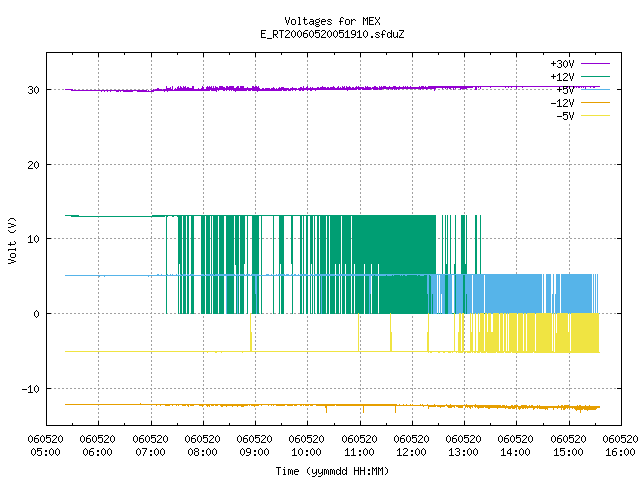640x480 pixels.
Task: Click the 'Volt (V)' y-axis title
Action: [12, 240]
